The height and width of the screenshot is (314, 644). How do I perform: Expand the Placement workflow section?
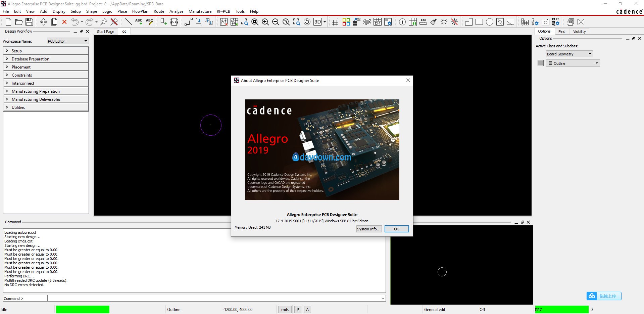pos(46,67)
